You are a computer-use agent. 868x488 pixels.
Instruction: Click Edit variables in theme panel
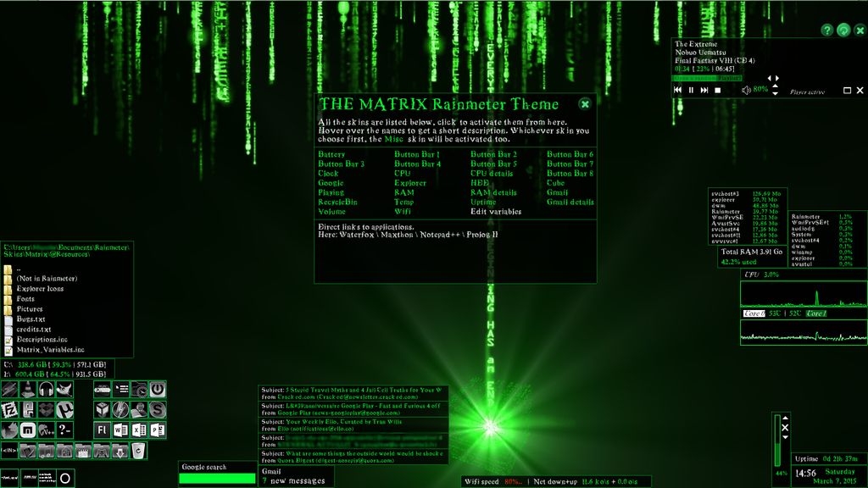(496, 211)
